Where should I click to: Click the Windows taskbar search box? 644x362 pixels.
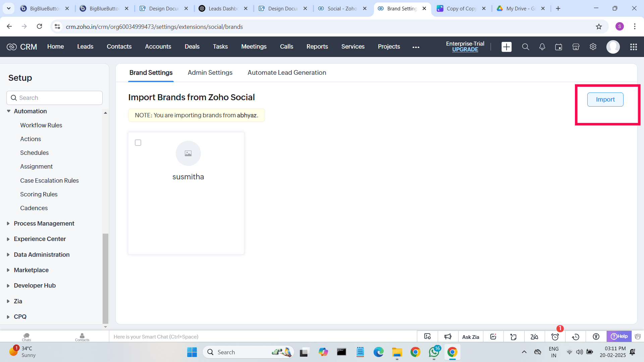[249, 352]
